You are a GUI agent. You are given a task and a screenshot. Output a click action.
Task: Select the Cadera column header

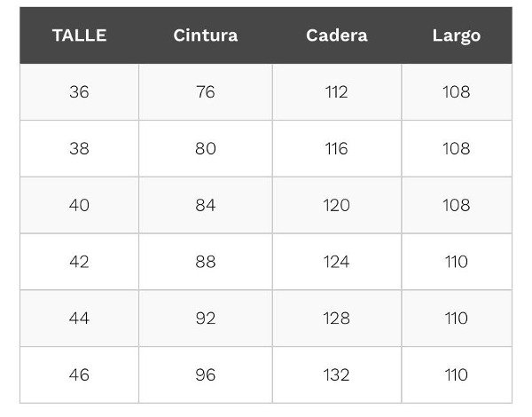(337, 35)
